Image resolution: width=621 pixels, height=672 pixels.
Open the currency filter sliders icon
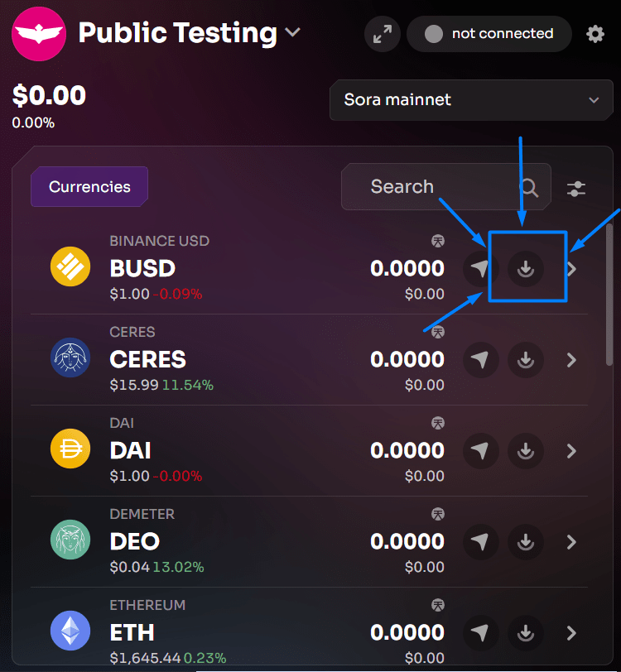pyautogui.click(x=576, y=188)
